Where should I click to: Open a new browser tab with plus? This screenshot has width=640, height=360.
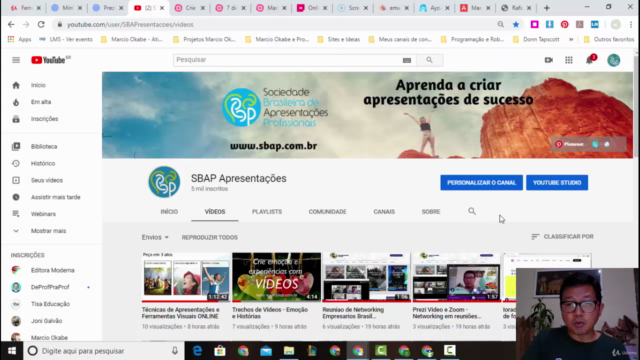tap(547, 8)
